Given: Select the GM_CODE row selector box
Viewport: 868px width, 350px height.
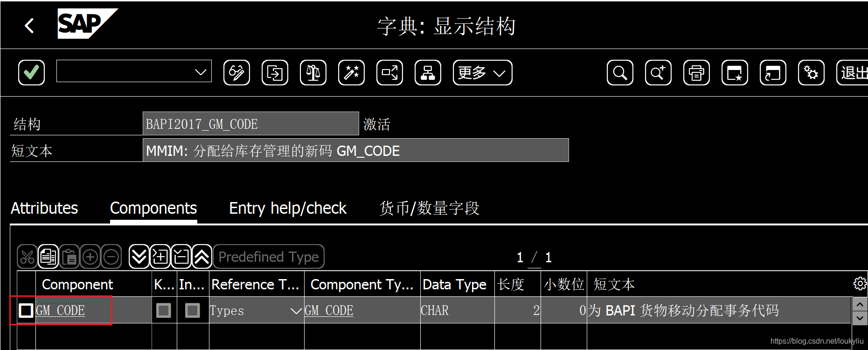Looking at the screenshot, I should (x=26, y=310).
